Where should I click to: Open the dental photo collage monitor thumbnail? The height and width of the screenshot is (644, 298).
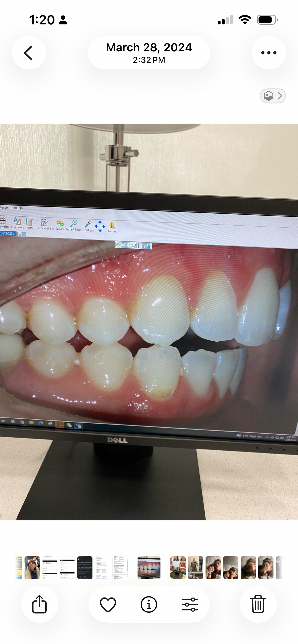coord(178,567)
